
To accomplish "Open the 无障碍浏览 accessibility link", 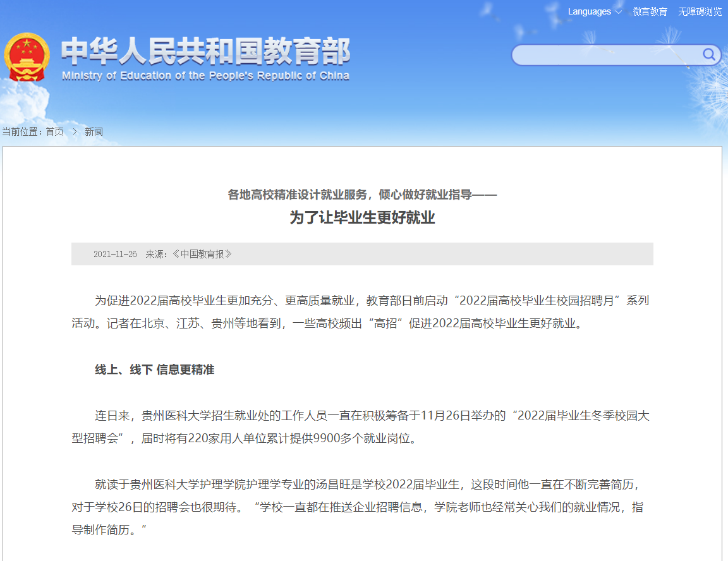I will click(x=699, y=11).
